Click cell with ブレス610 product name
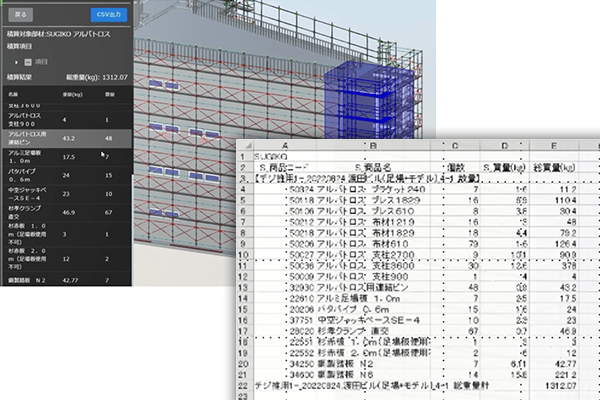Image resolution: width=600 pixels, height=400 pixels. (373, 211)
